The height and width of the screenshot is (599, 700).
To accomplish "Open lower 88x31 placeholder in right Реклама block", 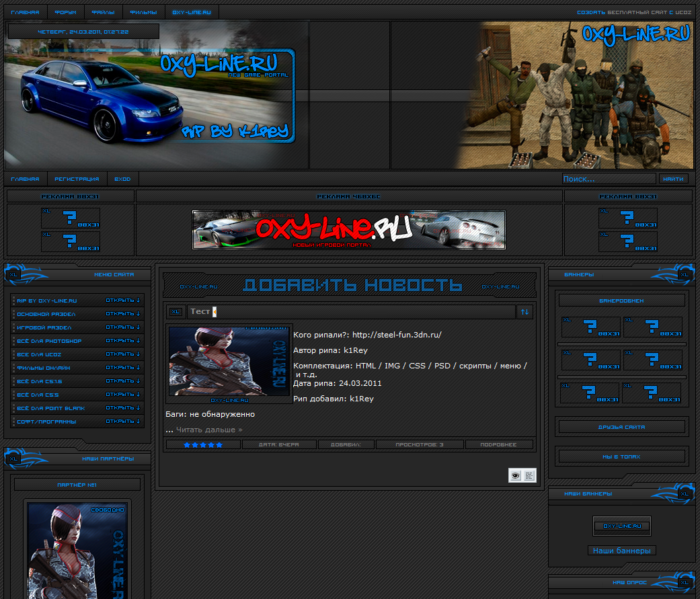I will pyautogui.click(x=627, y=242).
